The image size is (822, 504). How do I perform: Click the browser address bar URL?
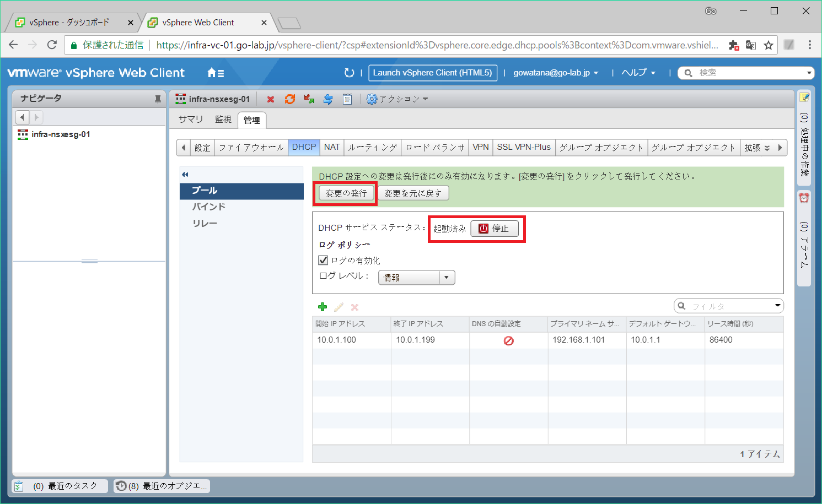pos(437,45)
